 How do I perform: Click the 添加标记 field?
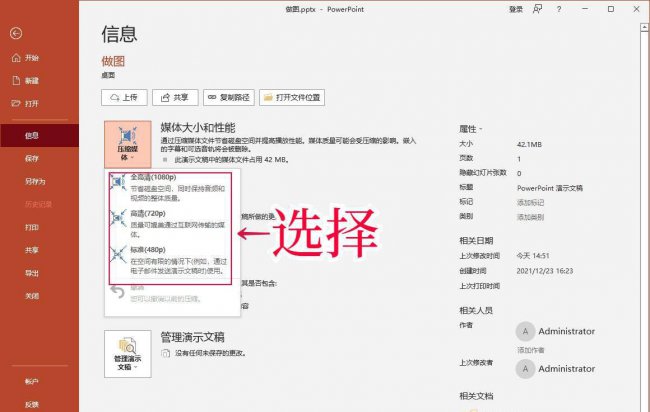530,202
